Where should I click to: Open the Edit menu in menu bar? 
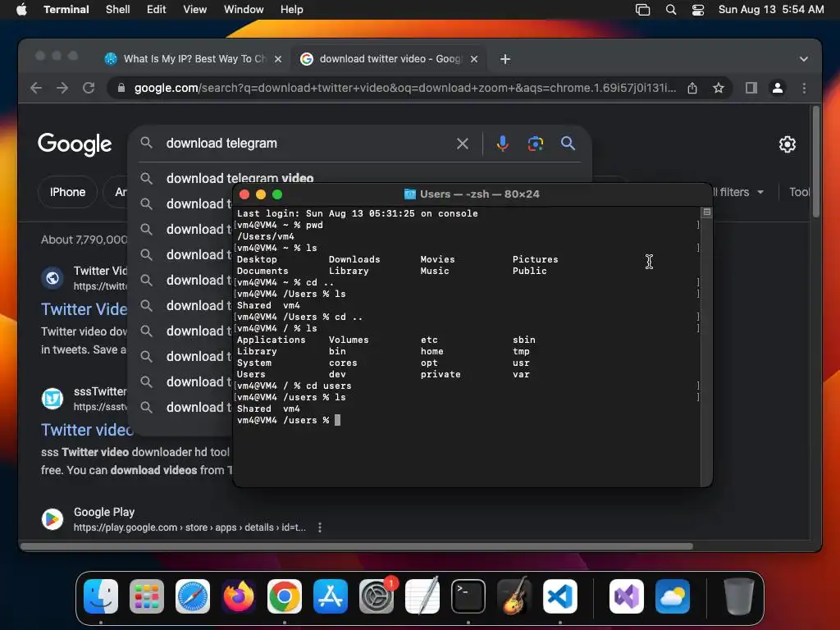click(157, 9)
